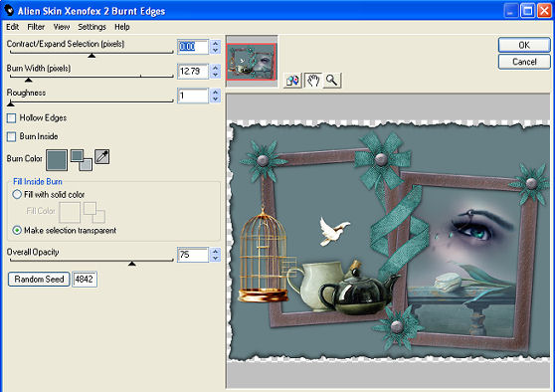Close the Burnt Edges dialog window

pos(544,11)
